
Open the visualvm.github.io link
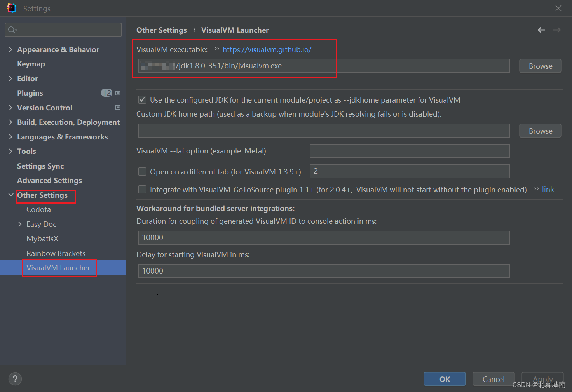(x=267, y=49)
